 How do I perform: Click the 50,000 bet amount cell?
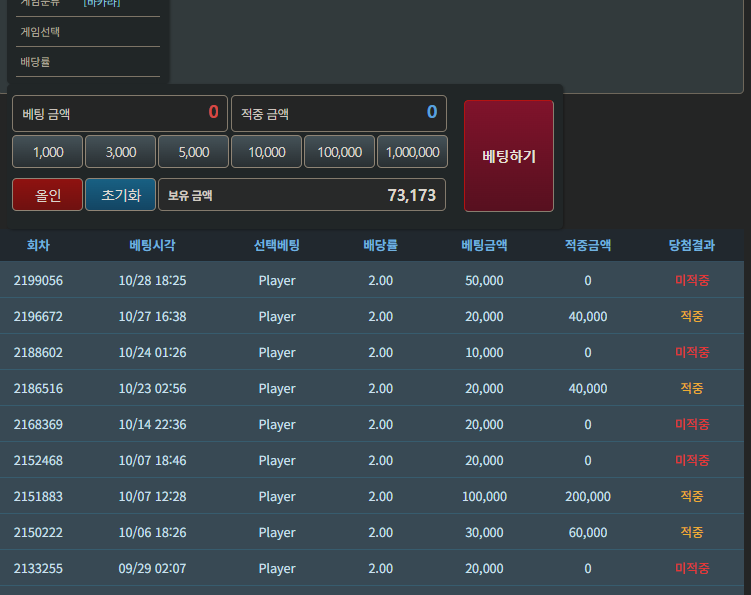point(484,280)
